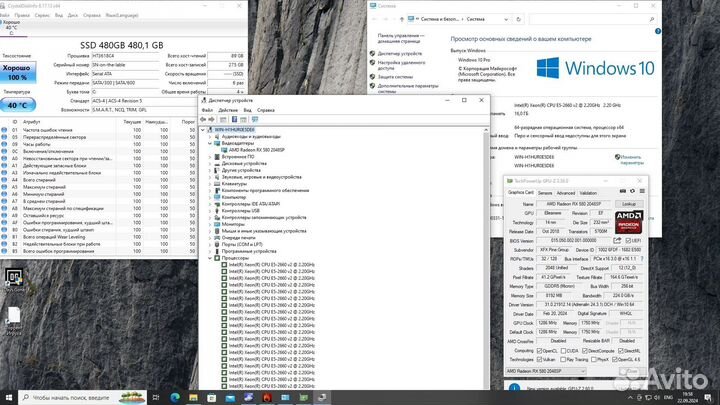Open Mail app from taskbar
This screenshot has width=720, height=405.
pyautogui.click(x=230, y=397)
